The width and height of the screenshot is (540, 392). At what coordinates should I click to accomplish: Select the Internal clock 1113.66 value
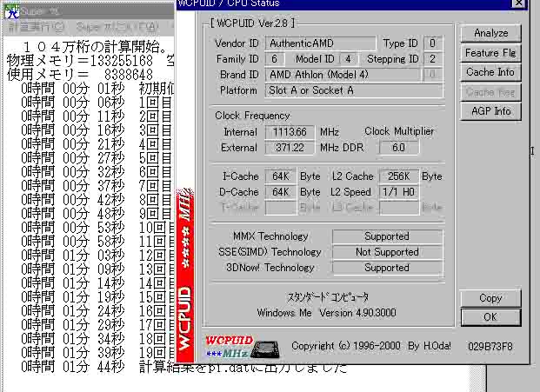point(290,132)
